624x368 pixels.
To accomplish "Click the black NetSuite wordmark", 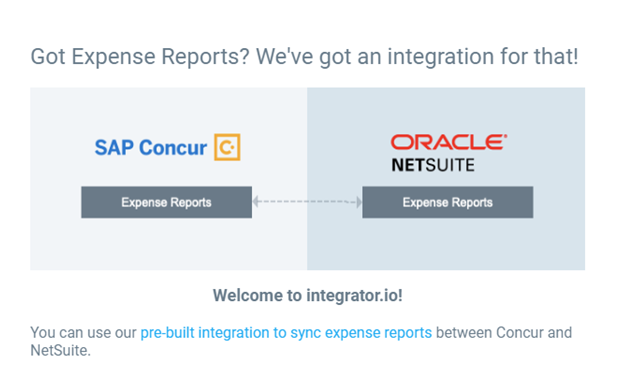I will (x=433, y=165).
